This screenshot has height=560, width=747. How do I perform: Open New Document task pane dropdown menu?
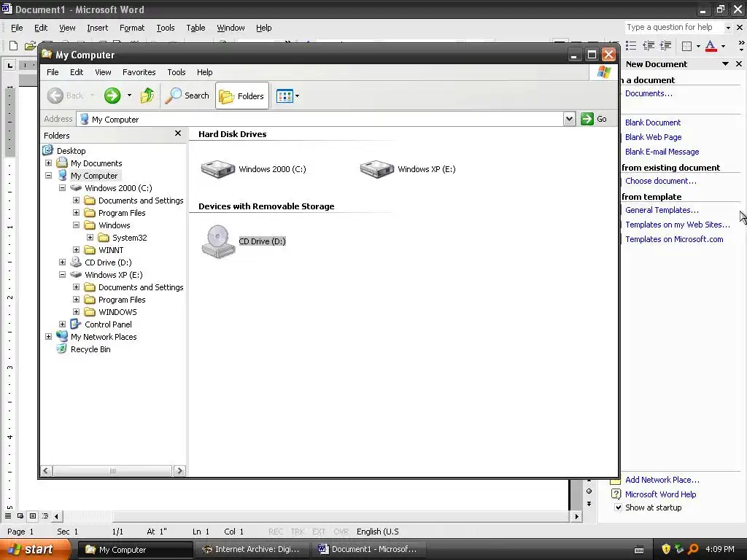click(725, 64)
